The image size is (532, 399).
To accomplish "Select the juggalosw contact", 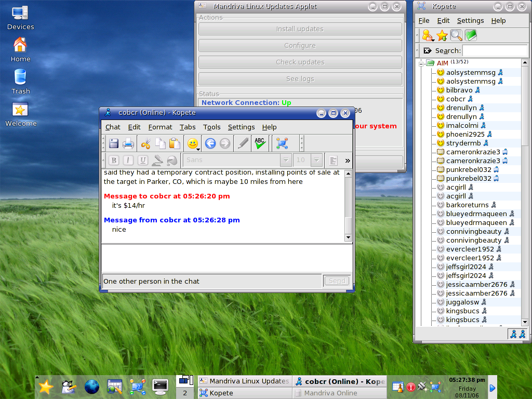I will [462, 302].
